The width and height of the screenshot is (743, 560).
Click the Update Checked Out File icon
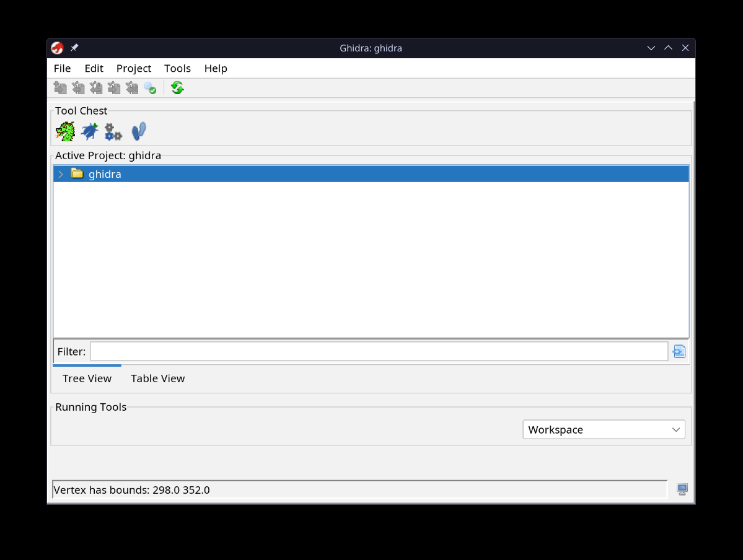(x=96, y=88)
